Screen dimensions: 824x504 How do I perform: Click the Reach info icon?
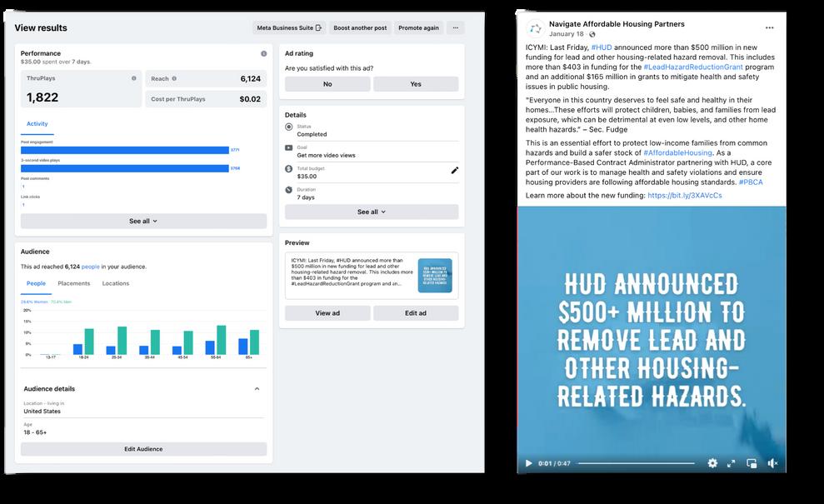click(174, 79)
